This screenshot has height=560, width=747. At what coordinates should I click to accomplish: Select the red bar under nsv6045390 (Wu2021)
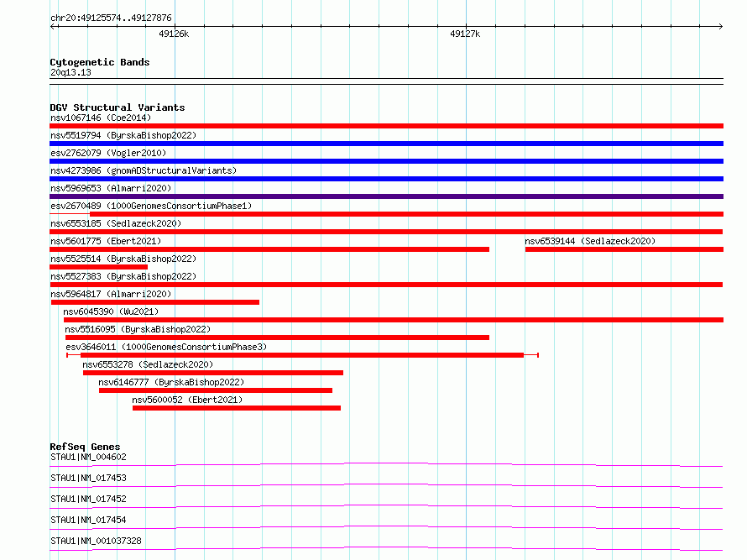tap(394, 320)
